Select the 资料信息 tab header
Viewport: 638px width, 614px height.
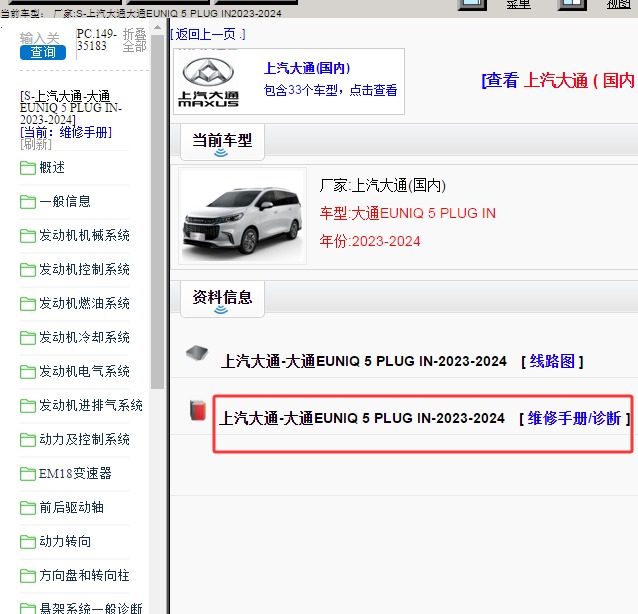tap(222, 299)
